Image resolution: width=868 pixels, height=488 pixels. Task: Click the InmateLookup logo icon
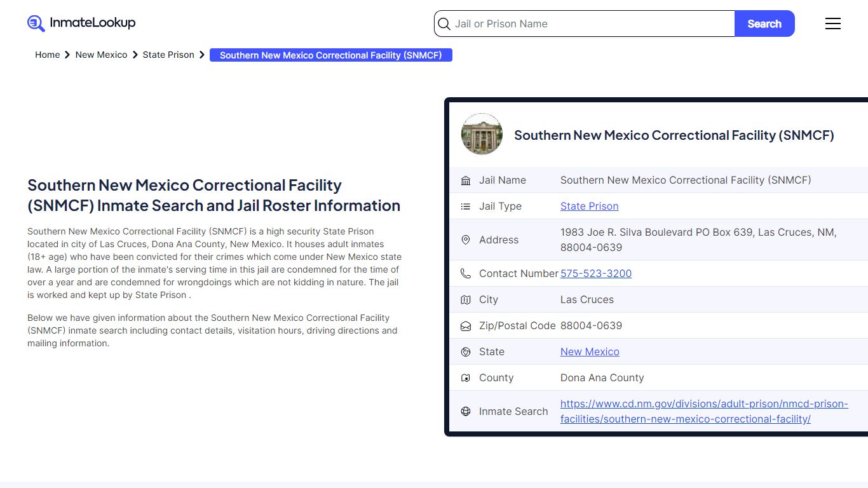[36, 24]
